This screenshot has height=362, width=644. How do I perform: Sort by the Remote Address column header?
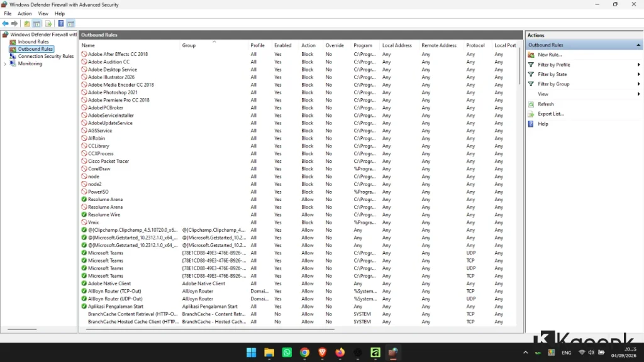(x=441, y=45)
